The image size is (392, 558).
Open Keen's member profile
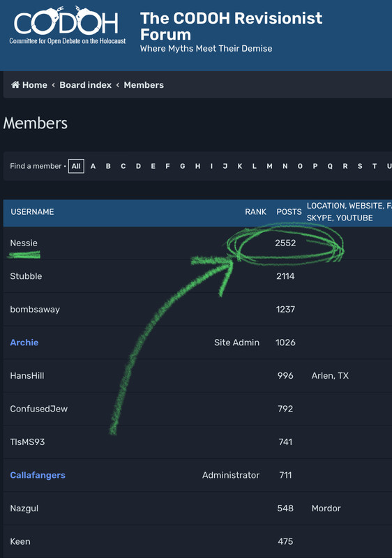tap(20, 541)
